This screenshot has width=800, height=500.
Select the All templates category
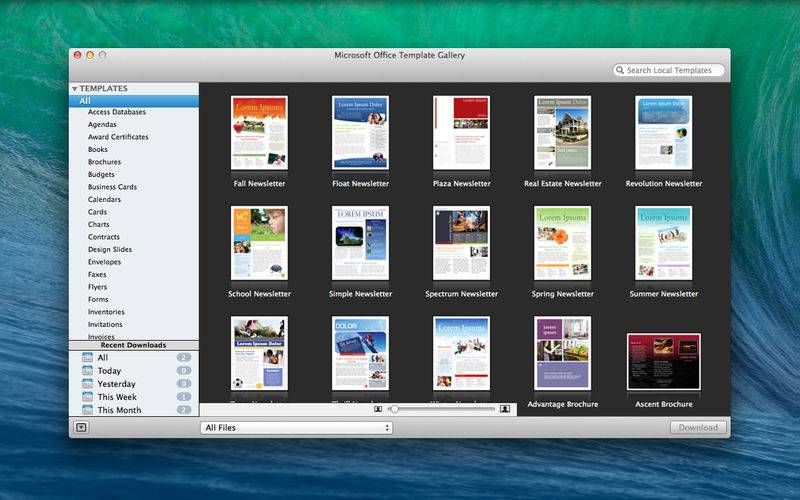coord(134,101)
